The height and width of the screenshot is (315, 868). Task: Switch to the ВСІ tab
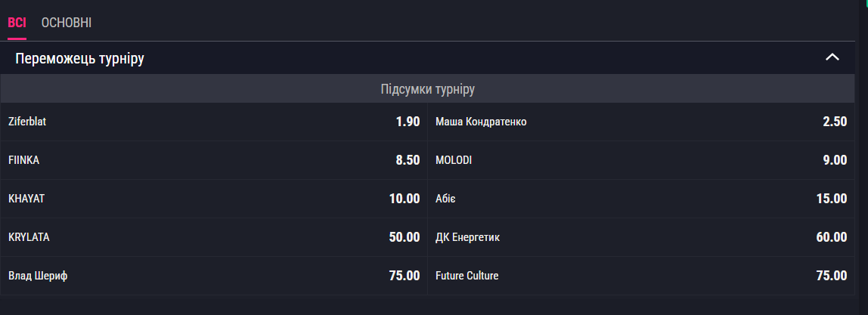pos(17,23)
